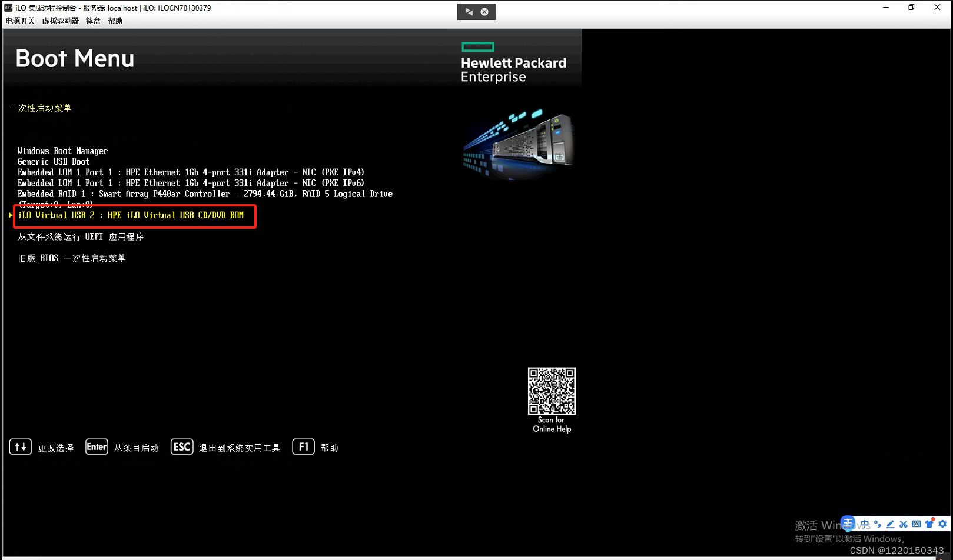
Task: Click the 退出到系统实用工具 label
Action: pos(240,448)
